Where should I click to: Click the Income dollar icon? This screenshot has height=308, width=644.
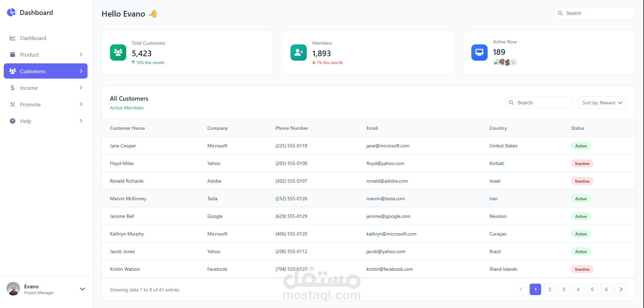[x=12, y=87]
